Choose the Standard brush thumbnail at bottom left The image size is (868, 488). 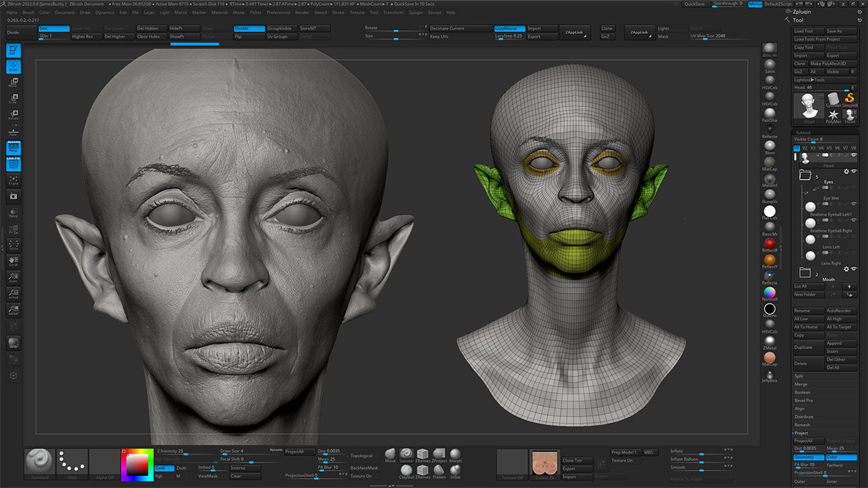(x=39, y=464)
